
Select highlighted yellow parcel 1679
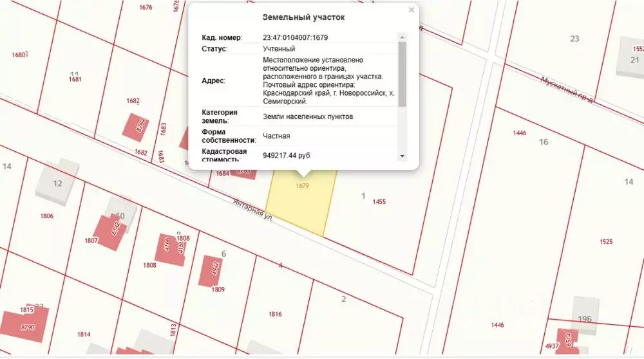pos(302,201)
